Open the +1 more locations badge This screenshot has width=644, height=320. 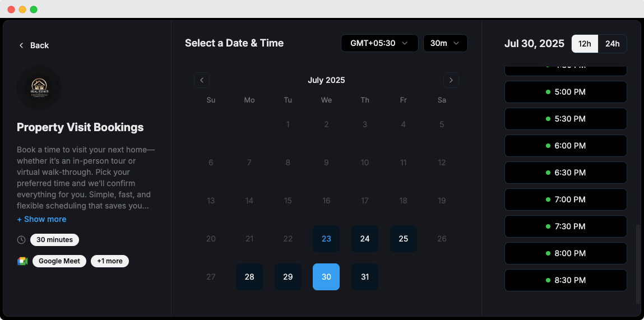pos(110,261)
